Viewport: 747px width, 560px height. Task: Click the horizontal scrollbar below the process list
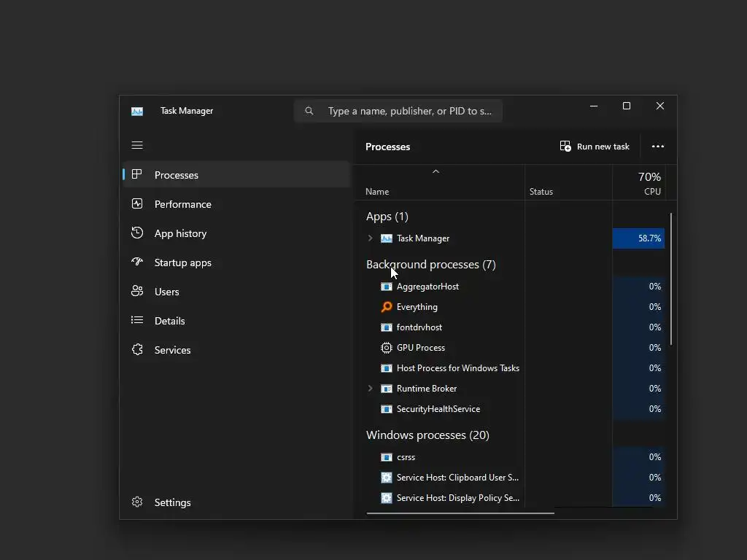coord(460,513)
